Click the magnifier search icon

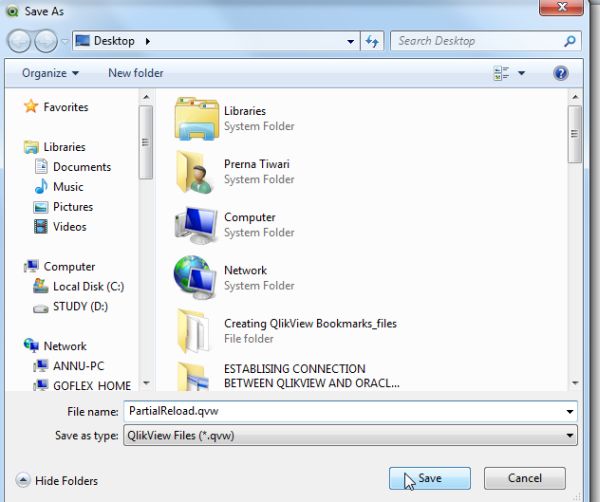pyautogui.click(x=570, y=41)
